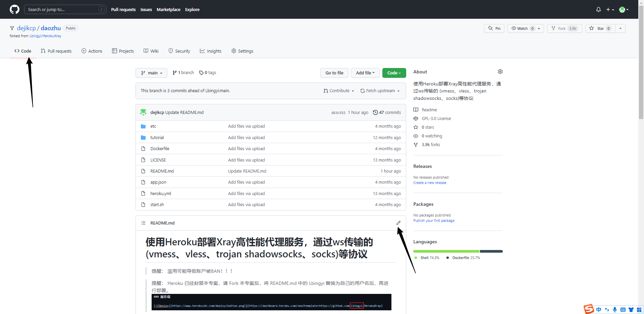Open the README outline list icon

[x=143, y=223]
